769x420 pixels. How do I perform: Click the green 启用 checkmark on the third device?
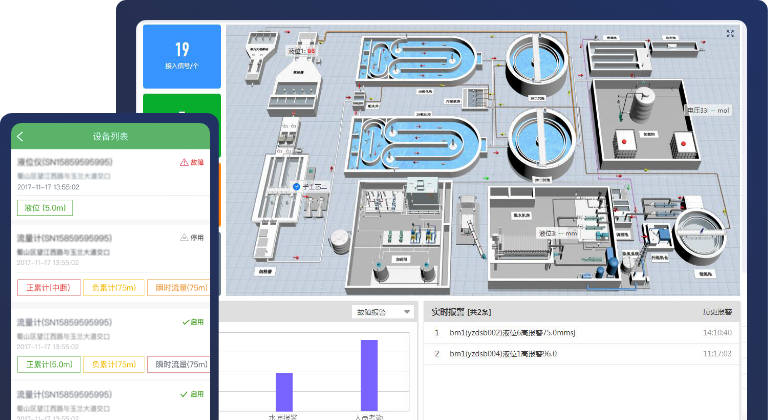[x=185, y=322]
